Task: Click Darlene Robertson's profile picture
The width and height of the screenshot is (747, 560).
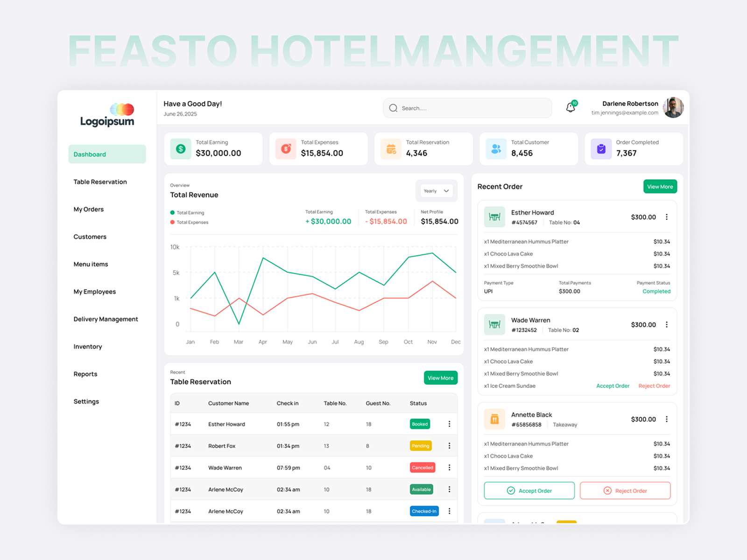Action: 673,107
